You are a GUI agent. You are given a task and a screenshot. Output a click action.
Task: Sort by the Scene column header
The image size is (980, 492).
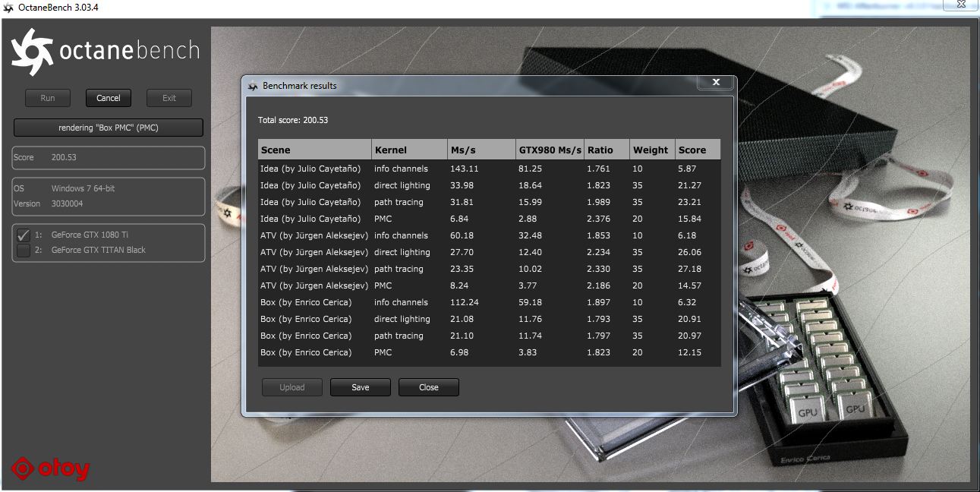315,150
